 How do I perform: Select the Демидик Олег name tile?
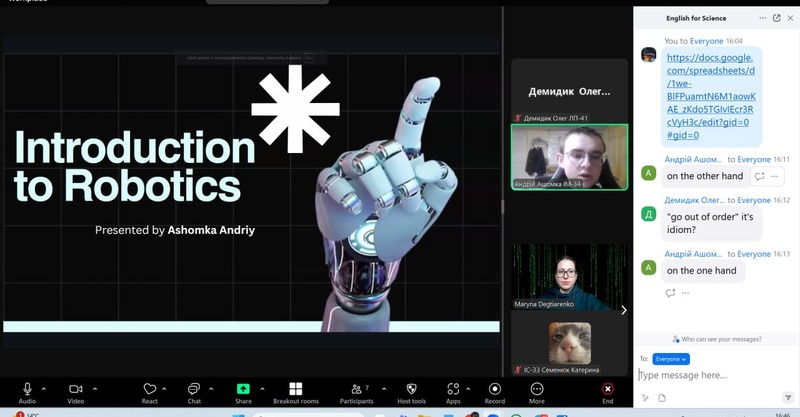point(569,91)
